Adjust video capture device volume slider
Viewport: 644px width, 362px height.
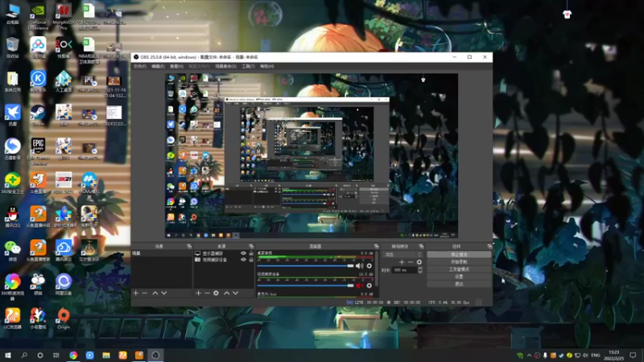[306, 286]
